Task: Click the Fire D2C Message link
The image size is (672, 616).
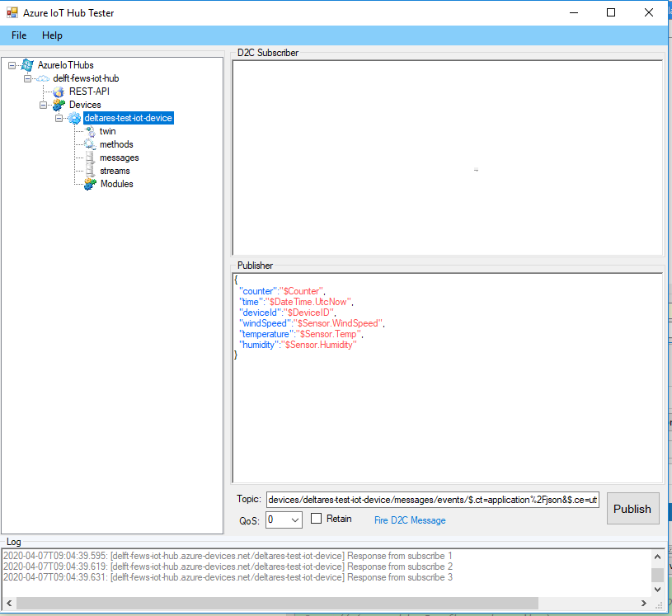Action: pyautogui.click(x=410, y=520)
